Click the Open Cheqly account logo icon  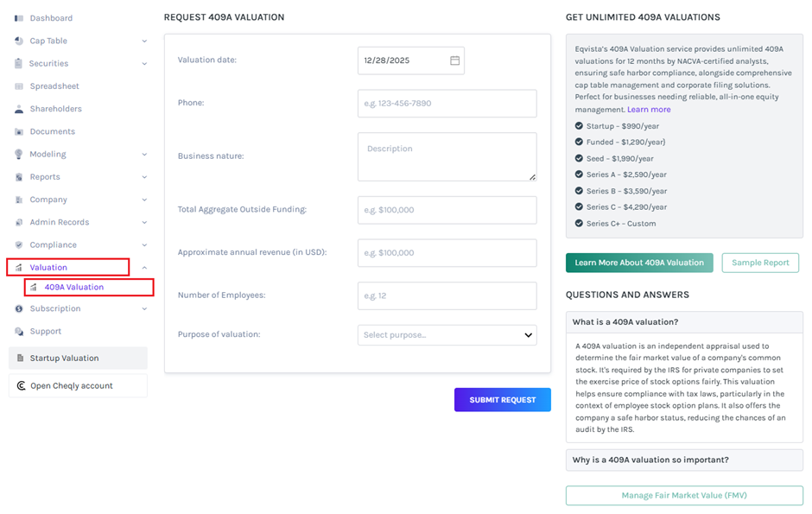click(x=21, y=386)
